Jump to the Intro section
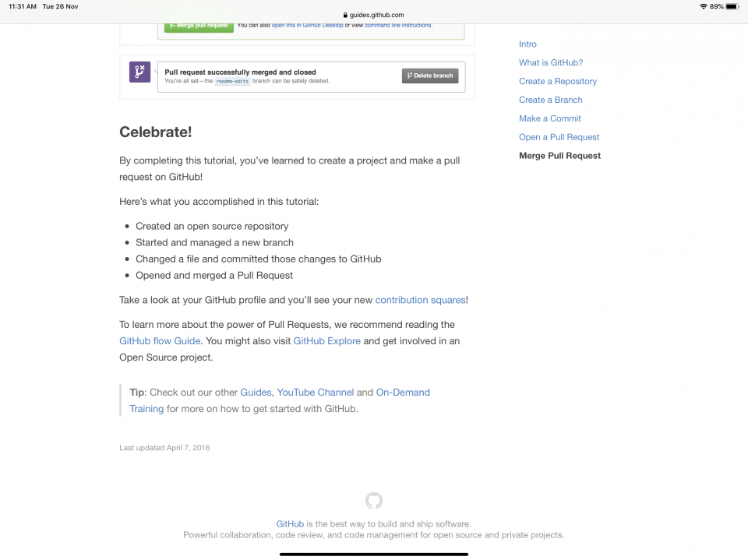The image size is (748, 560). (x=527, y=44)
